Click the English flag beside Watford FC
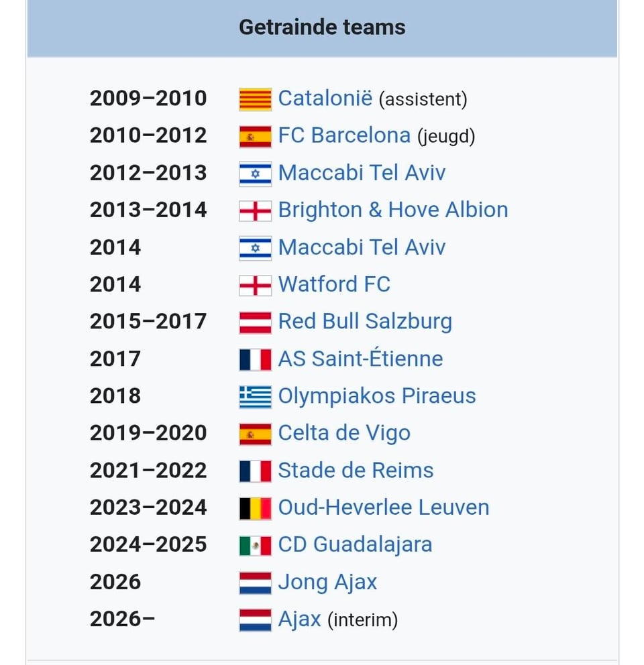The image size is (644, 665). (x=255, y=285)
